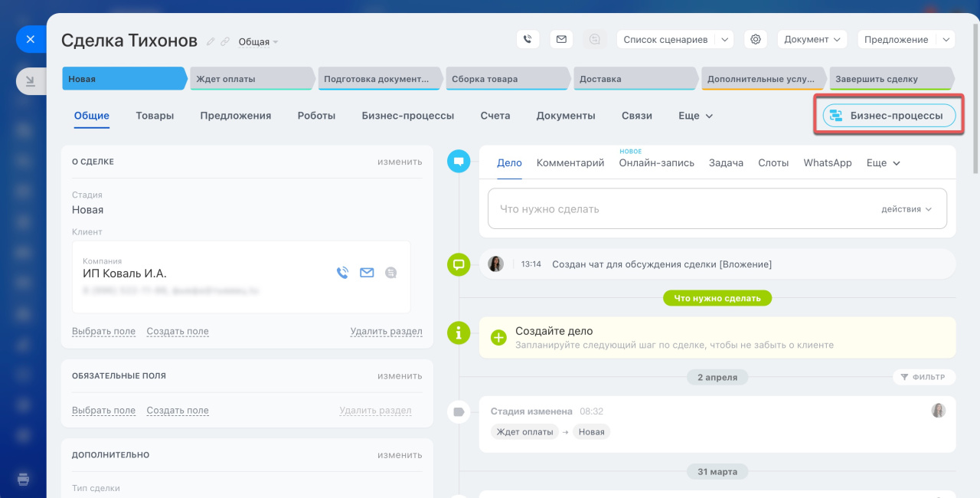The image size is (980, 498).
Task: Expand the Еще menu in deal tabs
Action: tap(695, 116)
